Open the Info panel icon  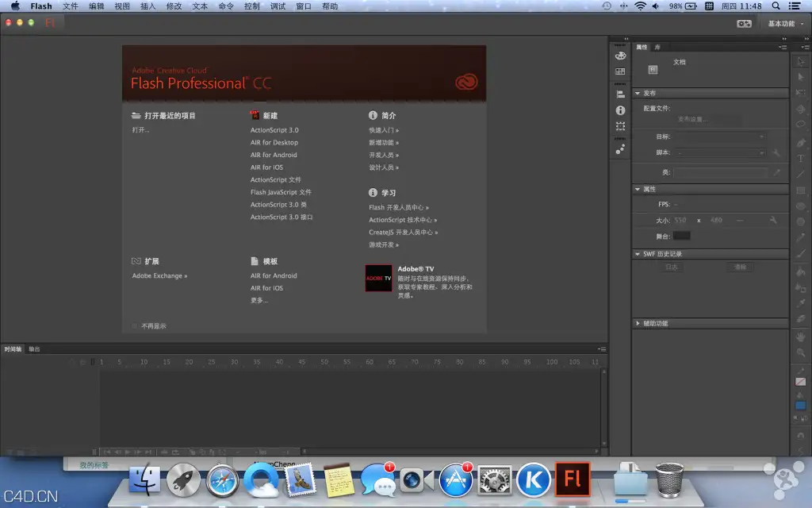coord(620,110)
